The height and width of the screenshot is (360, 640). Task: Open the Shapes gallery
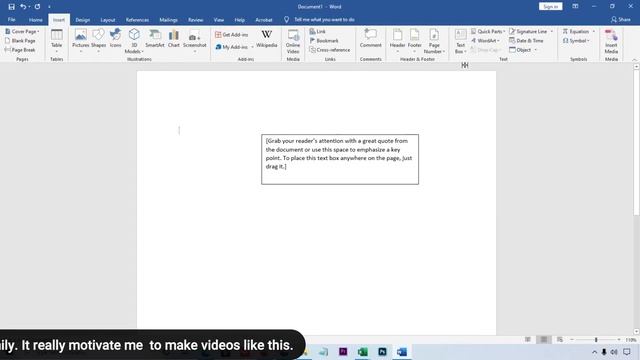[x=98, y=40]
